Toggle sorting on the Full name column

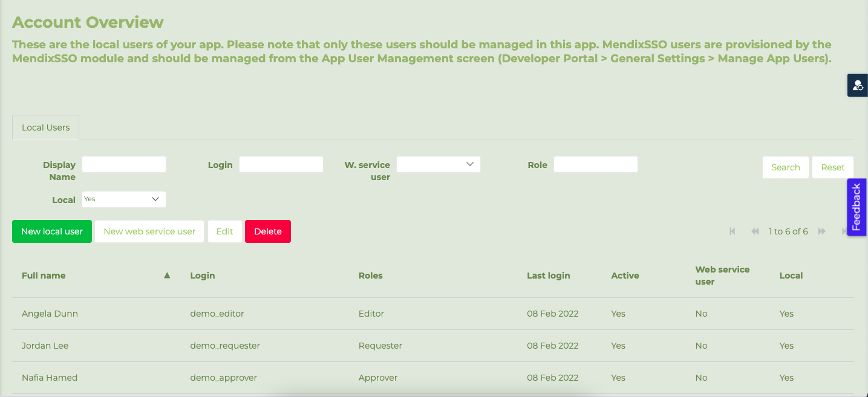coord(166,275)
